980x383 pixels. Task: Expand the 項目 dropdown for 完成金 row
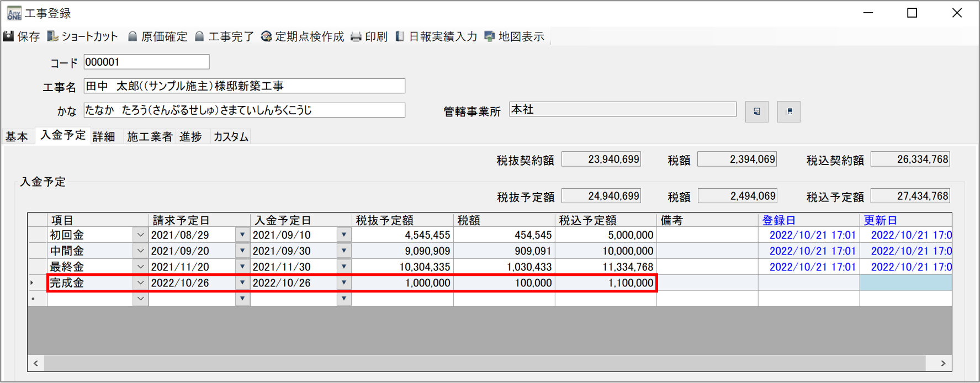click(x=140, y=283)
